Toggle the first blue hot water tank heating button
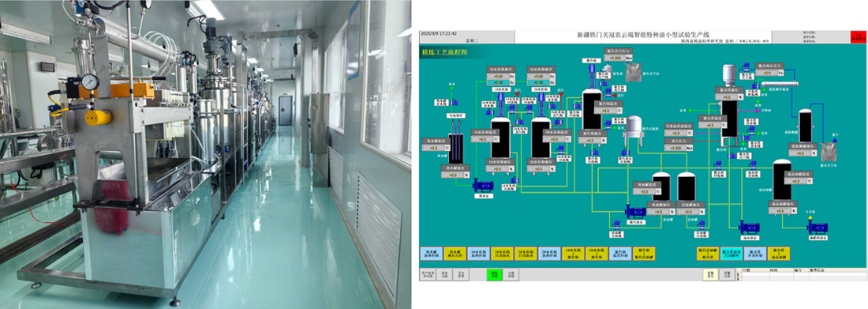Viewport: 868px width, 309px height. pos(431,254)
